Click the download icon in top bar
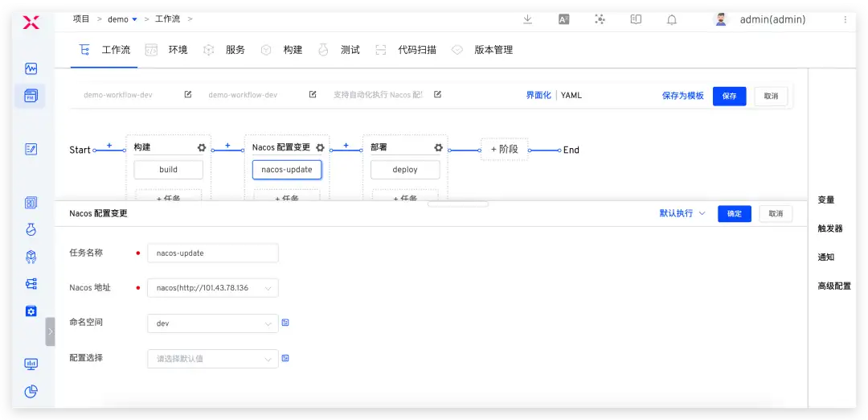 click(x=527, y=19)
